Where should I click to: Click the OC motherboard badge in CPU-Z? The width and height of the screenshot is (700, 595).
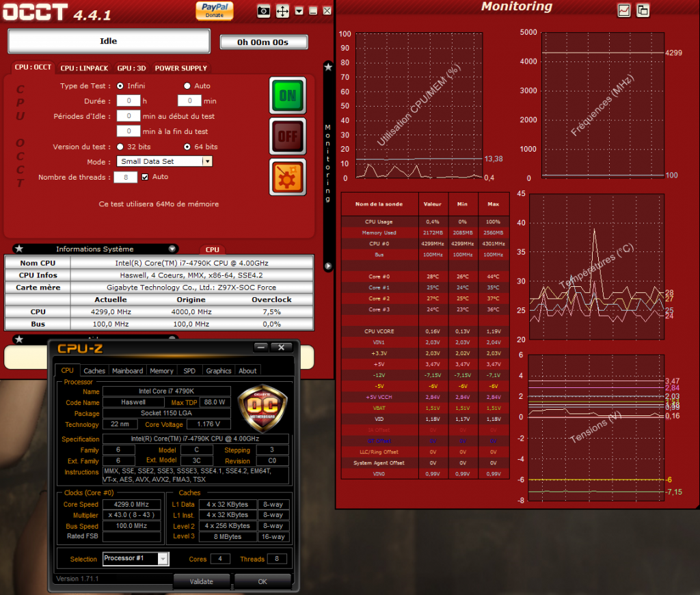click(262, 408)
